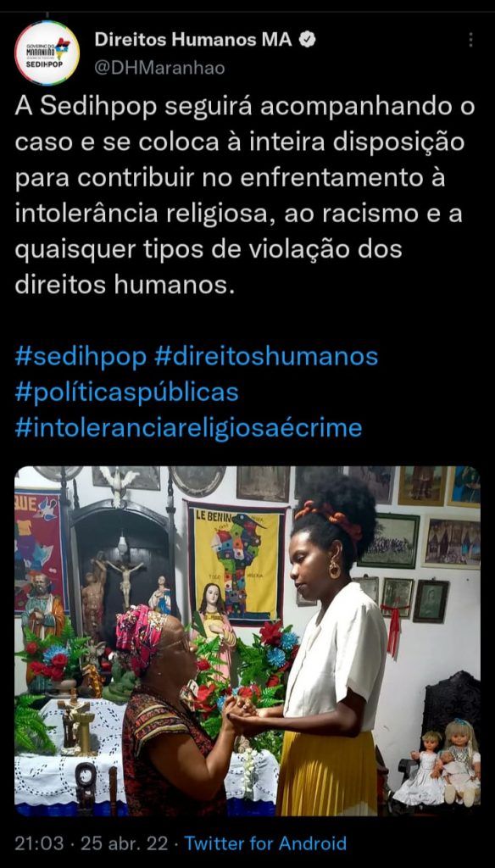Open the #políticaspúblicas hashtag

[x=127, y=392]
